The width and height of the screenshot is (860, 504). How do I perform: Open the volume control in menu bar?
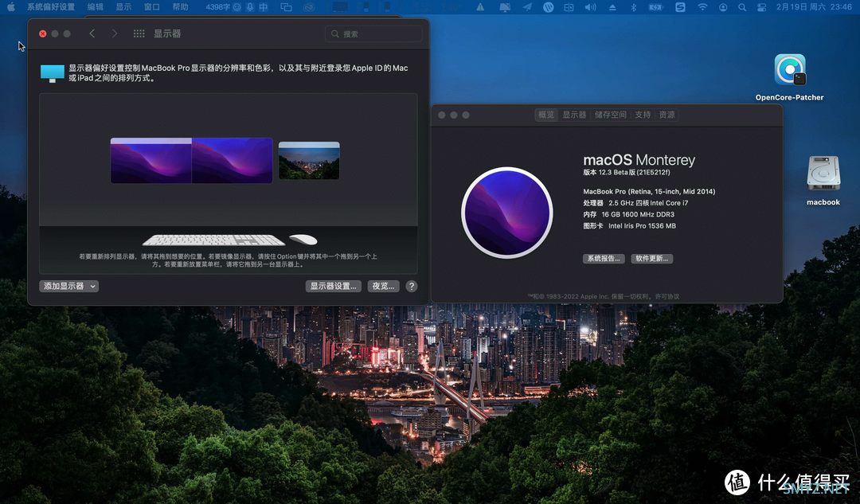click(590, 7)
